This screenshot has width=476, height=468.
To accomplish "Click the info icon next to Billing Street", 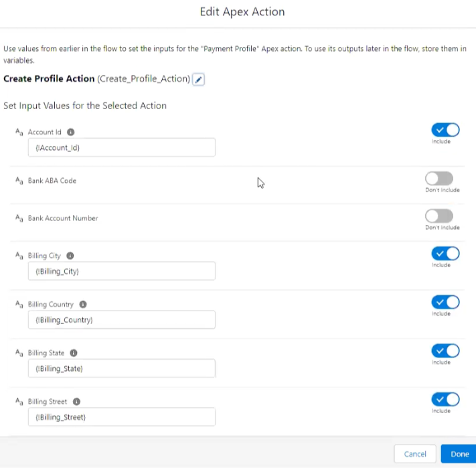I will 77,402.
